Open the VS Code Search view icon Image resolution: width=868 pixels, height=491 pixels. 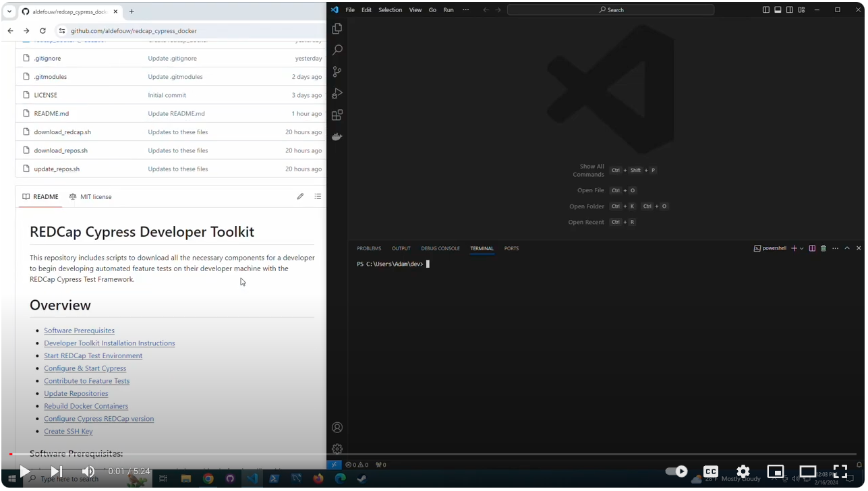pos(337,50)
